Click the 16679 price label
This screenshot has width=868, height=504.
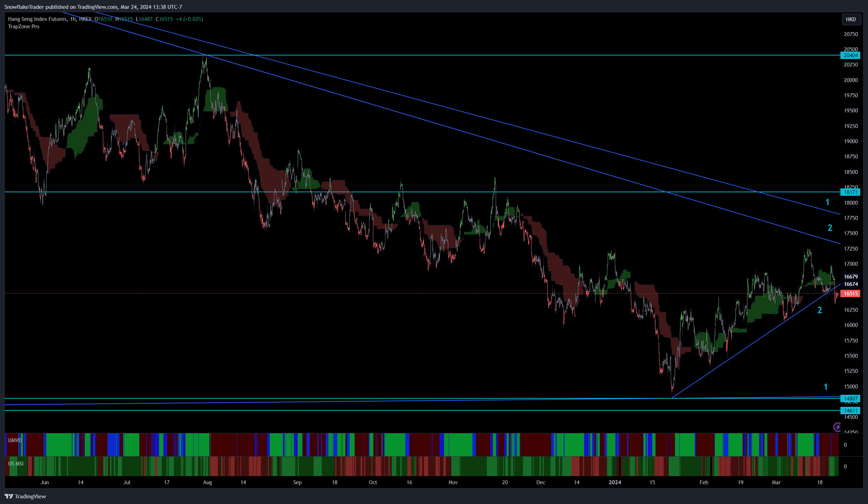(851, 277)
